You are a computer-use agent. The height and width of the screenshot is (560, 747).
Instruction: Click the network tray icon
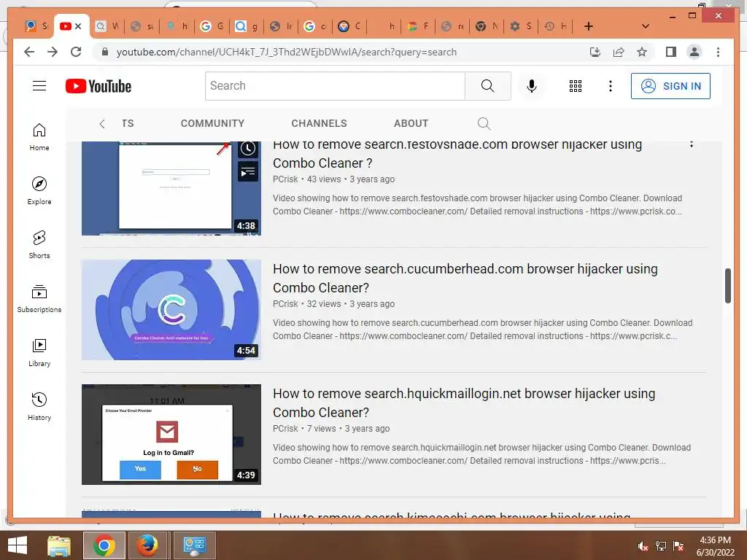(661, 546)
